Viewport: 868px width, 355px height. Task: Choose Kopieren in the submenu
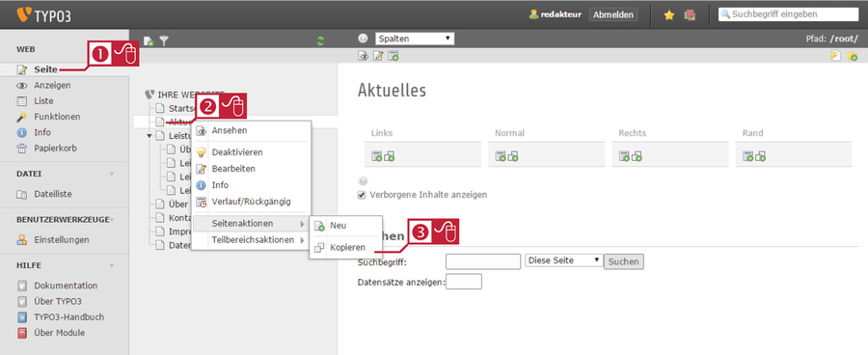[x=346, y=248]
